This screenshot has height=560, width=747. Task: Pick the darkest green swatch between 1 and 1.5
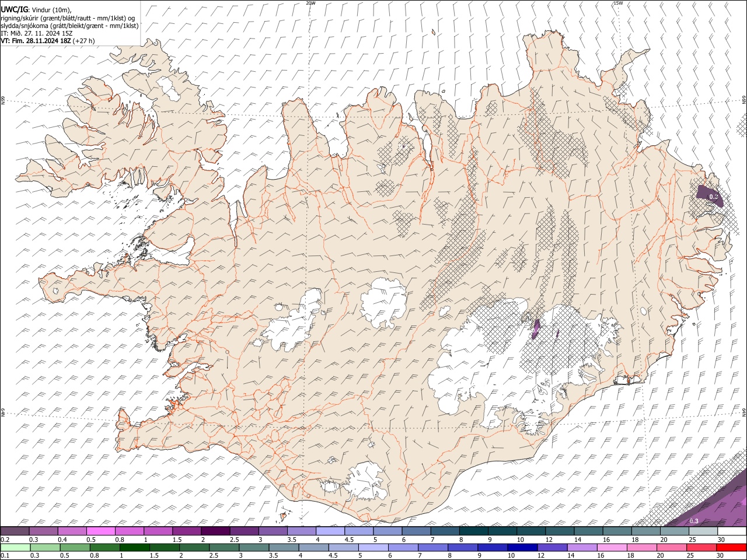click(135, 547)
